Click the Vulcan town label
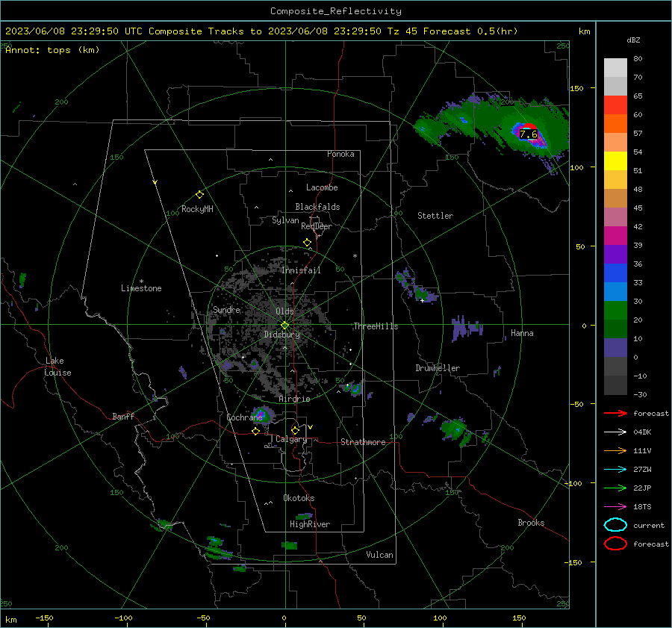The image size is (672, 628). 379,555
